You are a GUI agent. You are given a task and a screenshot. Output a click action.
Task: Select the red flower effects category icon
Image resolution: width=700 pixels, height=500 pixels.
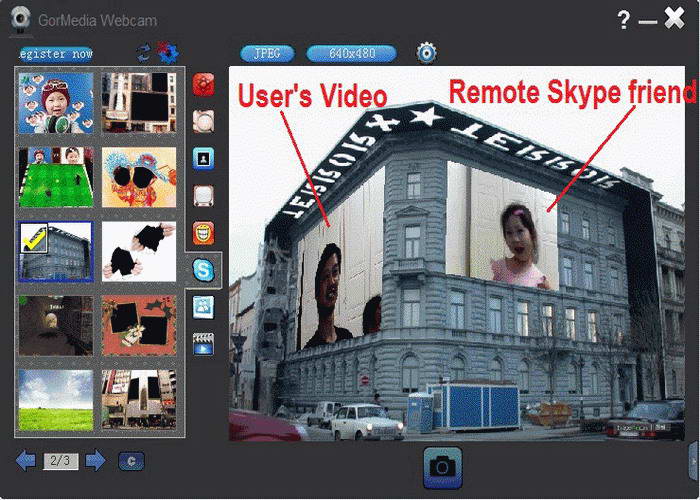coord(203,84)
